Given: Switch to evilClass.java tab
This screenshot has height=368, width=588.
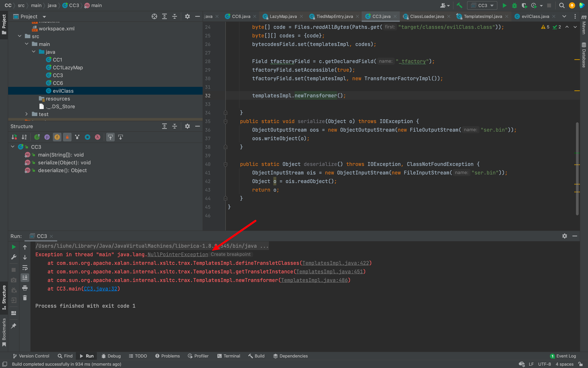Looking at the screenshot, I should pyautogui.click(x=535, y=16).
